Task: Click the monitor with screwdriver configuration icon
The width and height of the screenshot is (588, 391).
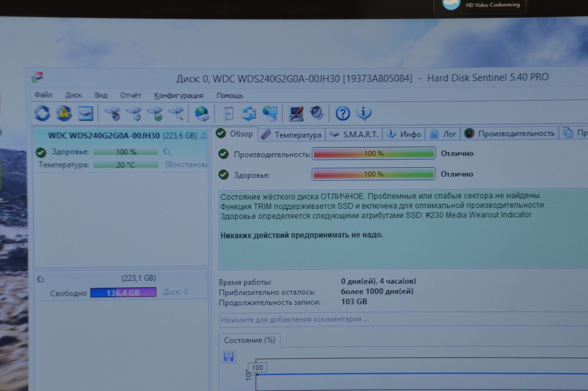Action: (296, 114)
